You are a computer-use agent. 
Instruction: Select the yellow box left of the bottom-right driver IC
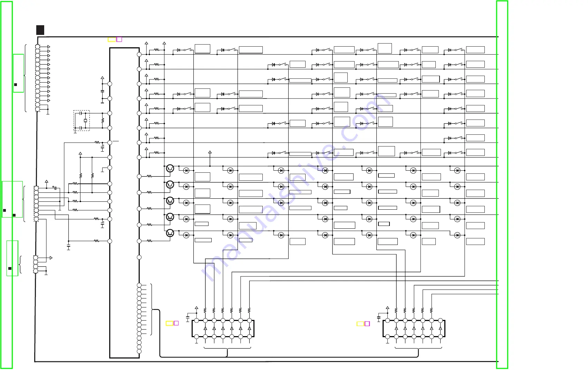[360, 324]
